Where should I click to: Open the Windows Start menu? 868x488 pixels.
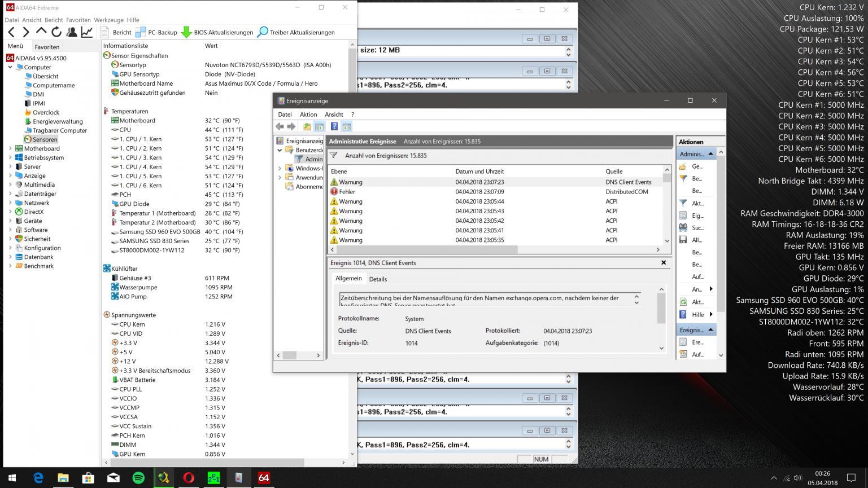point(12,478)
